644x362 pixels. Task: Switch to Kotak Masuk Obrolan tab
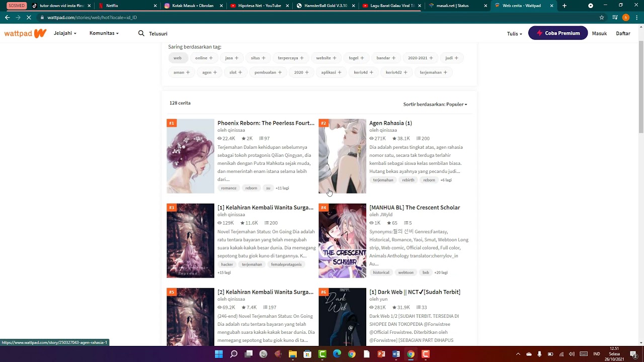tap(193, 6)
